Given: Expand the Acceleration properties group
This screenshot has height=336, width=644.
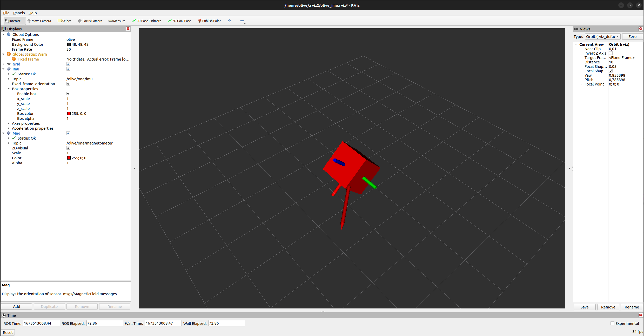Looking at the screenshot, I should [x=9, y=128].
